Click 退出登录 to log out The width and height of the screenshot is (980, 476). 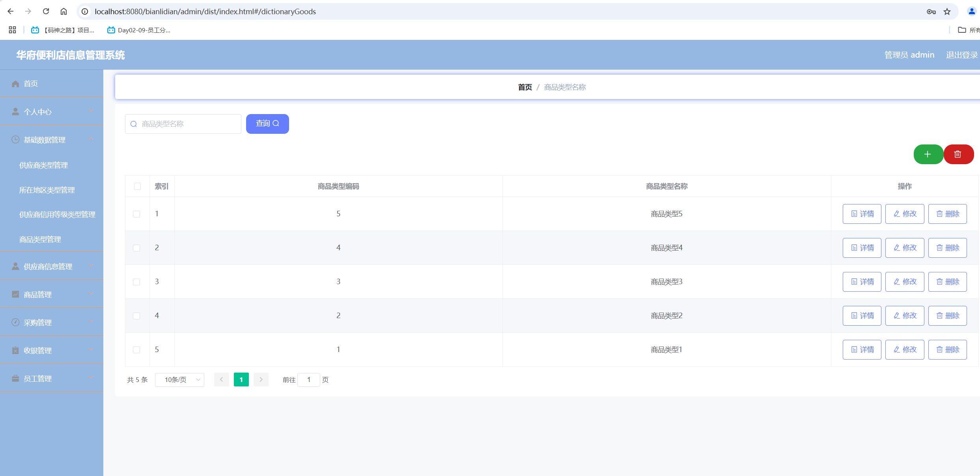pyautogui.click(x=962, y=55)
